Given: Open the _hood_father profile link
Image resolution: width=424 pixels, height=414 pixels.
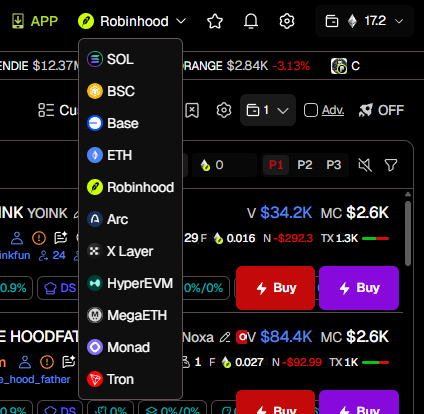Looking at the screenshot, I should [x=35, y=379].
